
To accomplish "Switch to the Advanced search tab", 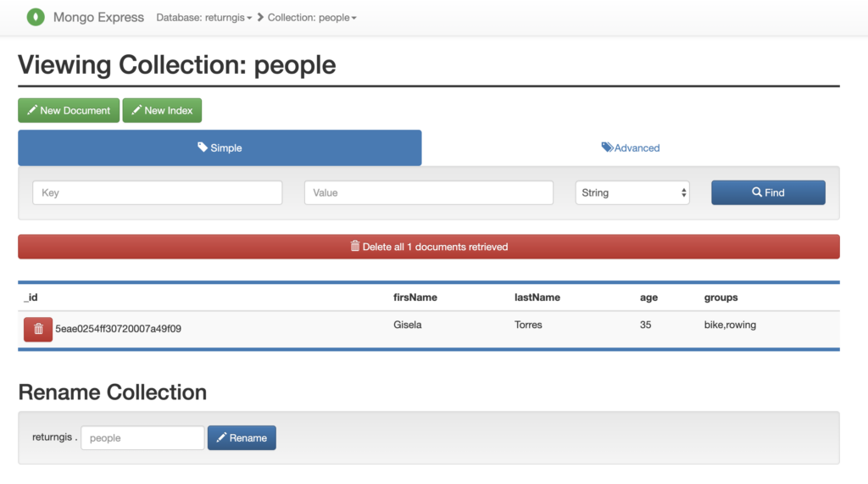I will click(631, 147).
